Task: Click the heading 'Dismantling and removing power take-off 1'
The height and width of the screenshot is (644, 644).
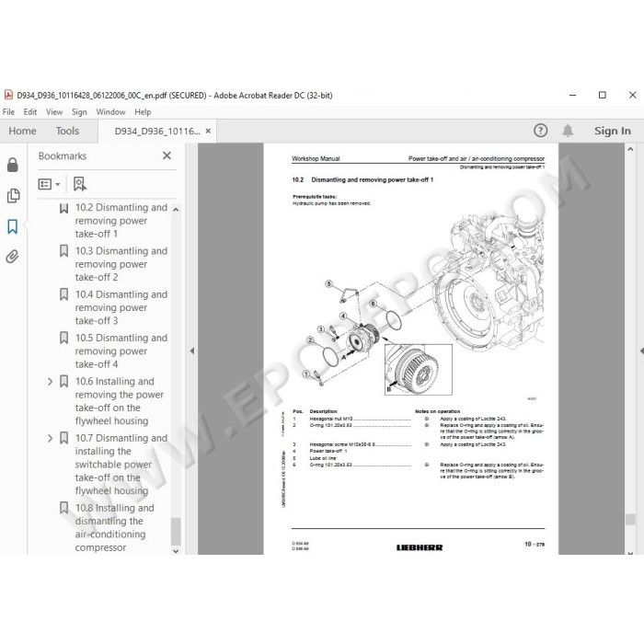Action: (372, 180)
